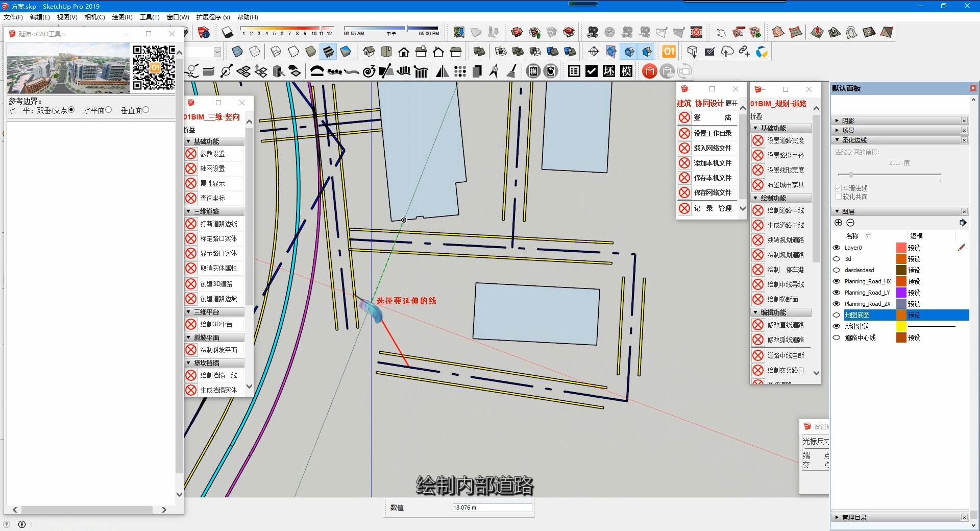This screenshot has height=531, width=980.
Task: Click the cloud upload icon
Action: (727, 52)
